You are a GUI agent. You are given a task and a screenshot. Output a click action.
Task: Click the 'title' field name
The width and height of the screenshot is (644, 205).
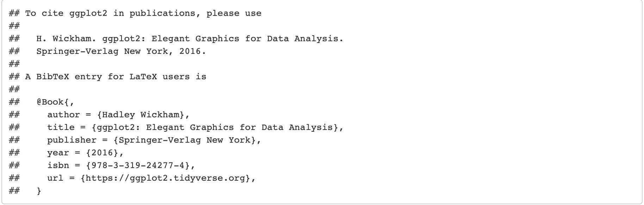click(x=61, y=128)
